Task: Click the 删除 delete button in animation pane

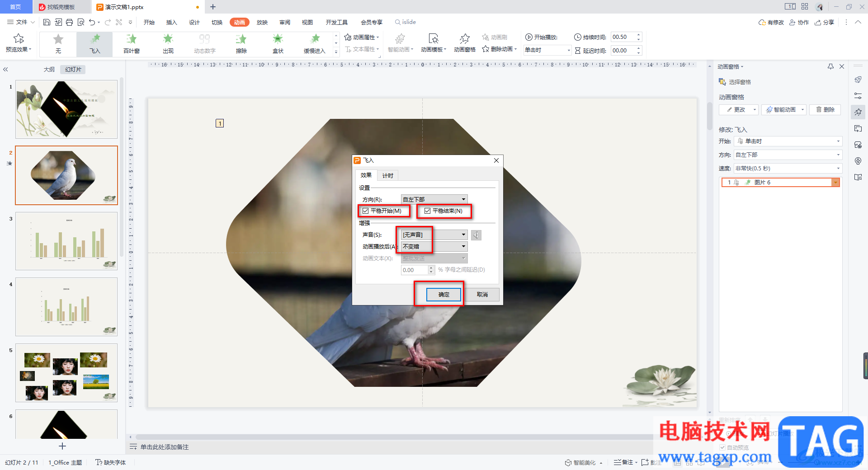Action: 825,110
